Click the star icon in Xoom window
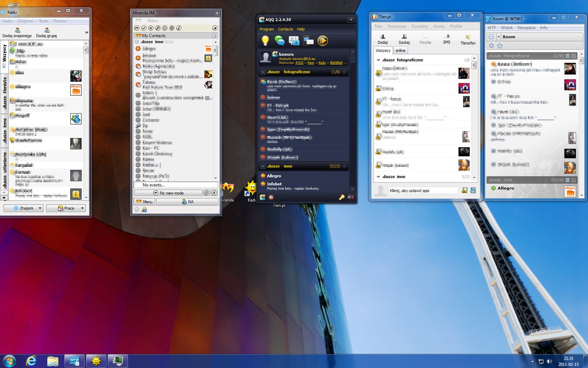 click(500, 46)
